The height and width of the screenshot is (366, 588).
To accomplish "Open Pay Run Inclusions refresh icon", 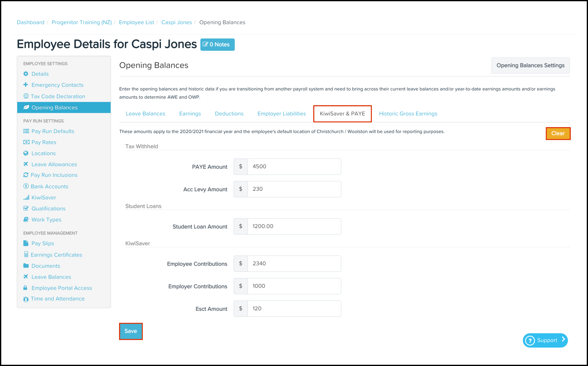I will pyautogui.click(x=26, y=175).
